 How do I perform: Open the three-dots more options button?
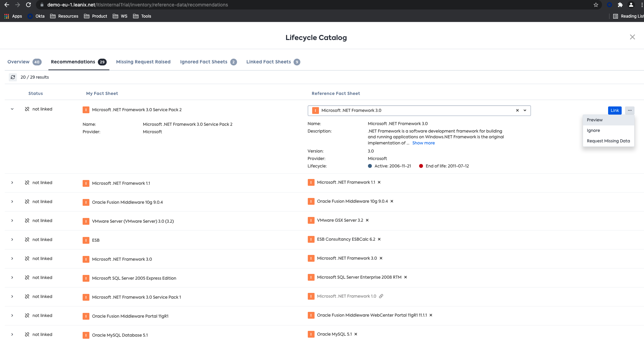coord(629,111)
